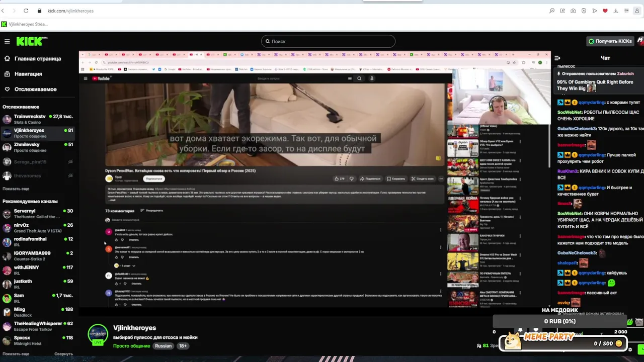Focus the Поиск search field
This screenshot has width=644, height=362.
[328, 41]
